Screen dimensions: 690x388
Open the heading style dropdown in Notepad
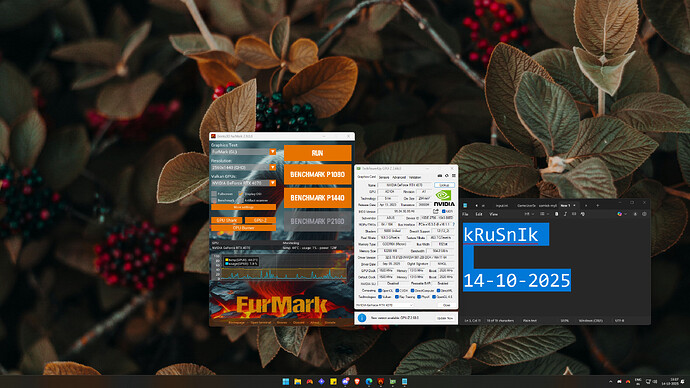[530, 214]
